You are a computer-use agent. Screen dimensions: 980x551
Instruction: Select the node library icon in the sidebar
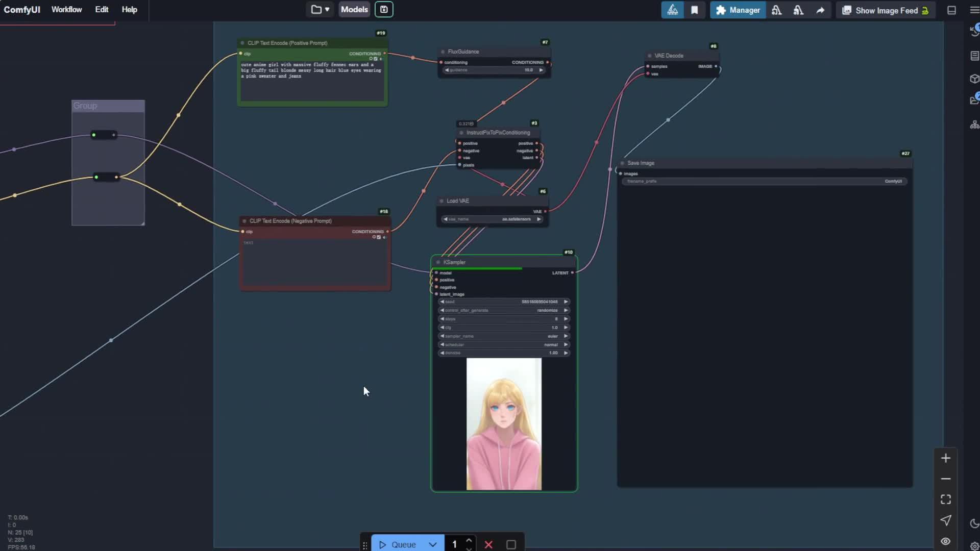tap(974, 56)
